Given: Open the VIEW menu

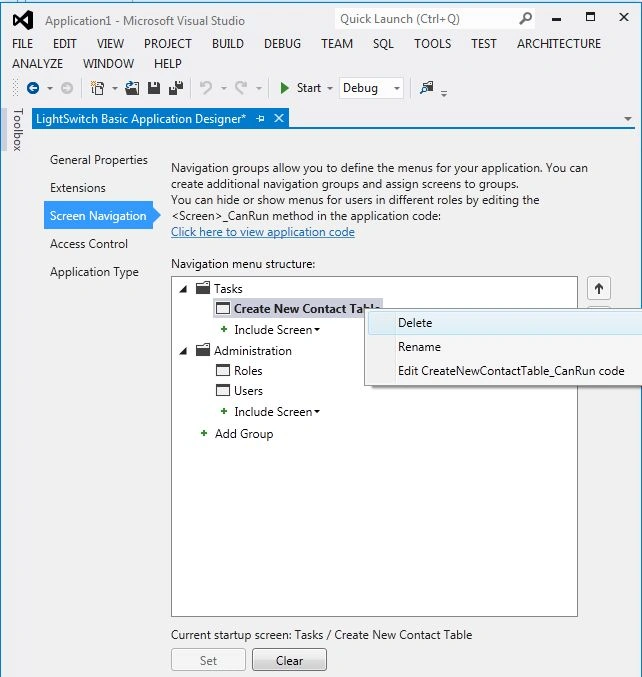Looking at the screenshot, I should 110,44.
